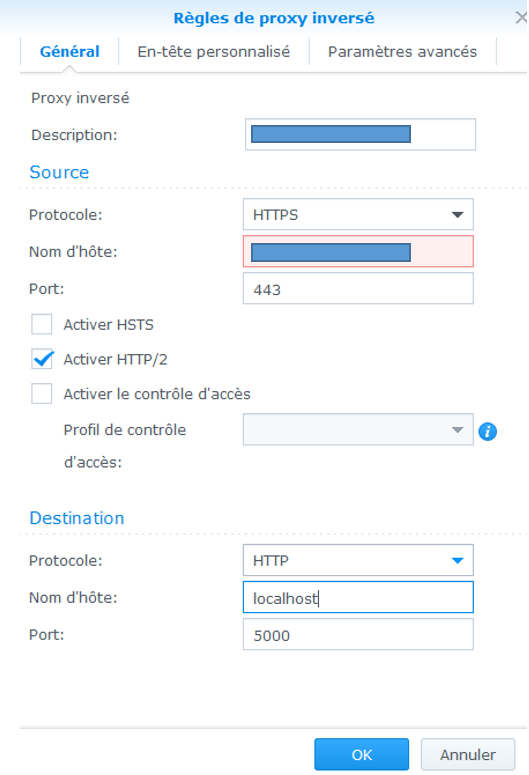The height and width of the screenshot is (775, 529).
Task: Switch to the En-tête personnalisé tab
Action: [x=214, y=51]
